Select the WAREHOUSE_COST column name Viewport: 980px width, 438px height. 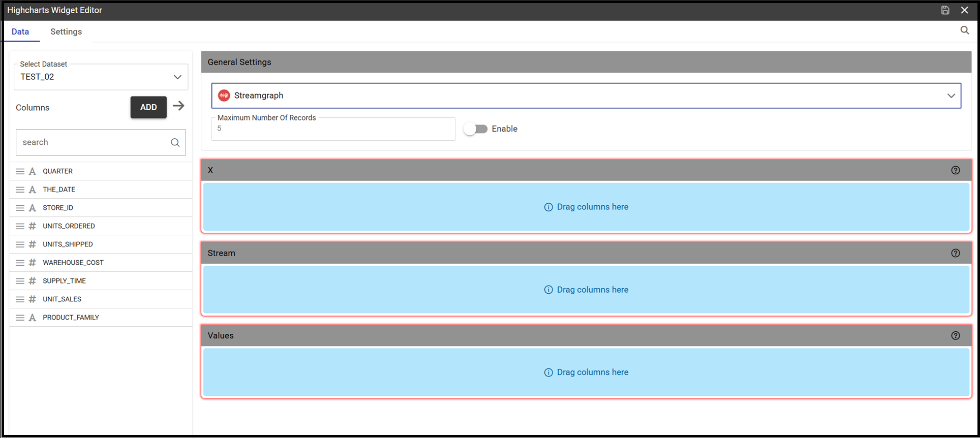point(73,263)
